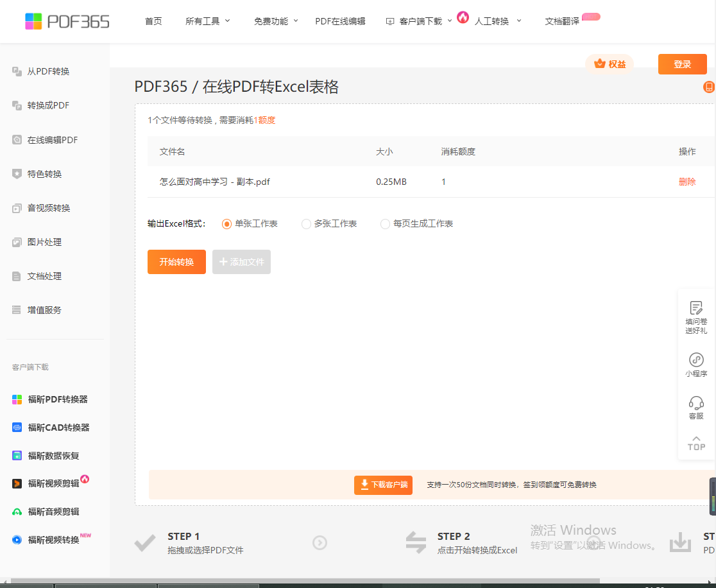Click the arrow between STEP 1 and 2

point(320,543)
